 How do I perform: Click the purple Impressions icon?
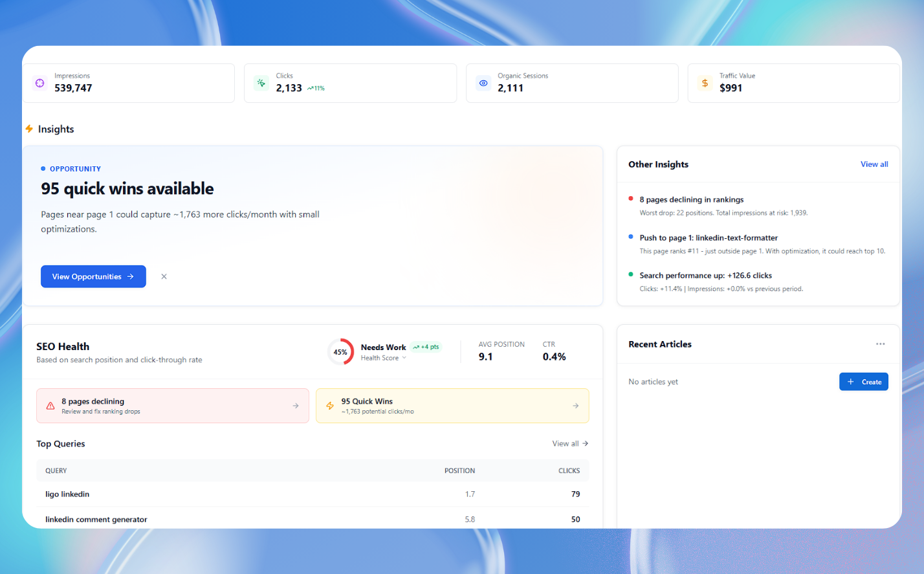(x=40, y=83)
